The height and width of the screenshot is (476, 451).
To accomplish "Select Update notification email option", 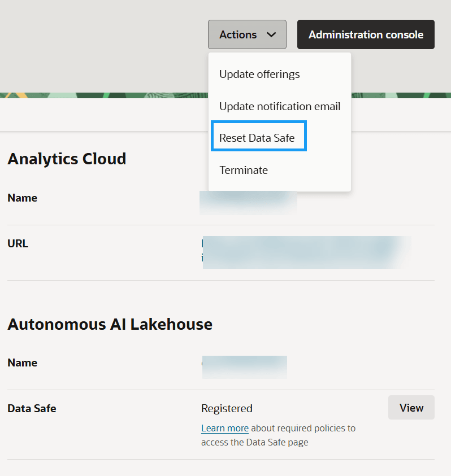I will pos(279,106).
